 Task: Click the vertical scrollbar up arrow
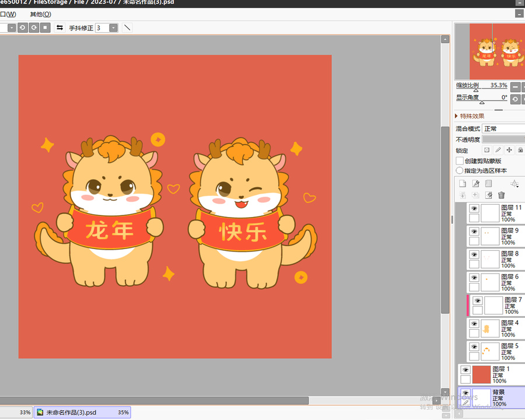coord(445,40)
